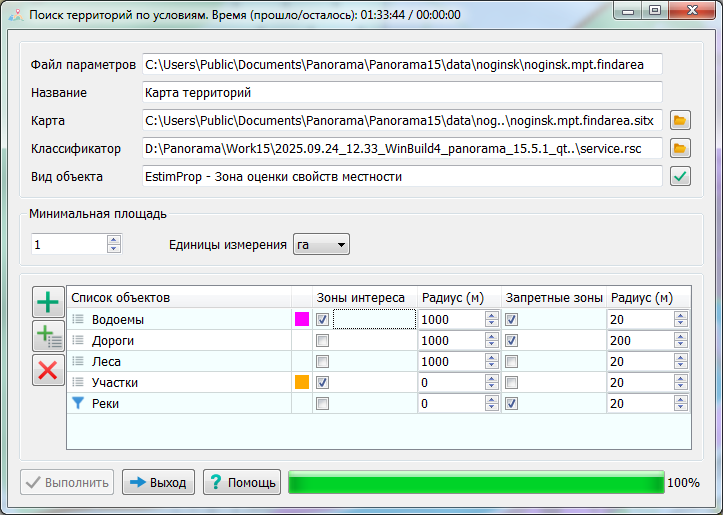Click the add object list icon
This screenshot has height=515, width=723.
pyautogui.click(x=47, y=336)
